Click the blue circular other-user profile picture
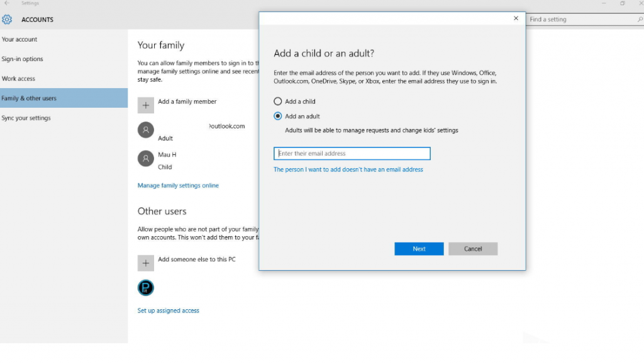Image resolution: width=644 pixels, height=364 pixels. 146,288
